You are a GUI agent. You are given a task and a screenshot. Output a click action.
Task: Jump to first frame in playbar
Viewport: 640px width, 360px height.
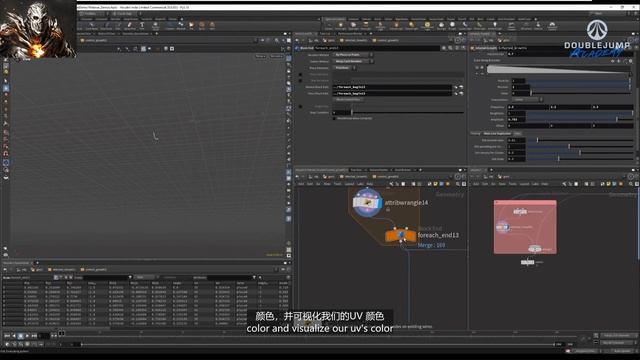7,336
